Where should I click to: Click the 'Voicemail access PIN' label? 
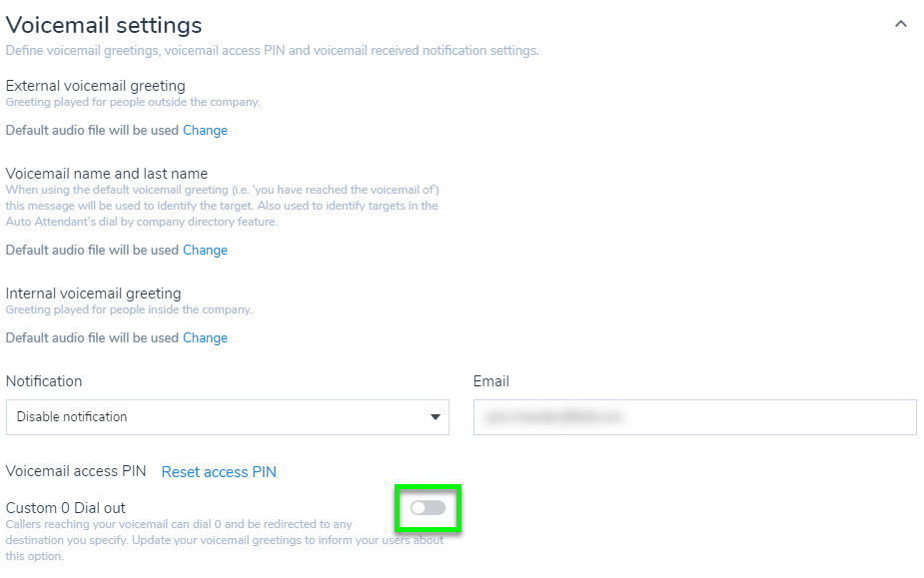(76, 471)
